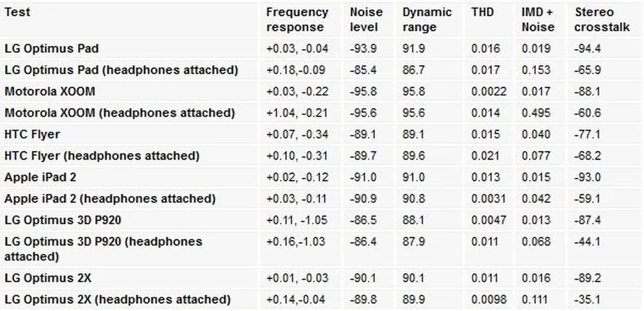The image size is (644, 311).
Task: Select the Dynamic range column header
Action: click(427, 19)
